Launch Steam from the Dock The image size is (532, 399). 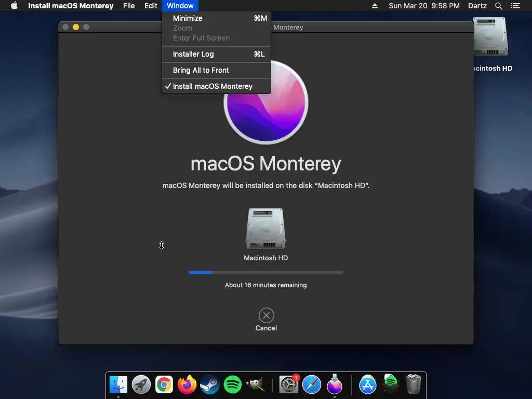[210, 384]
